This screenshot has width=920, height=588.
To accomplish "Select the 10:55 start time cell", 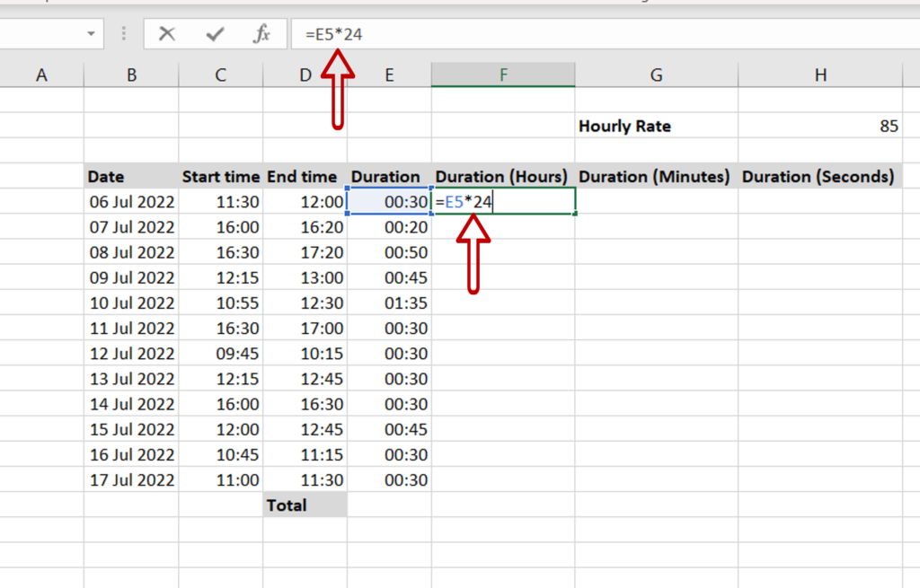I will (221, 303).
